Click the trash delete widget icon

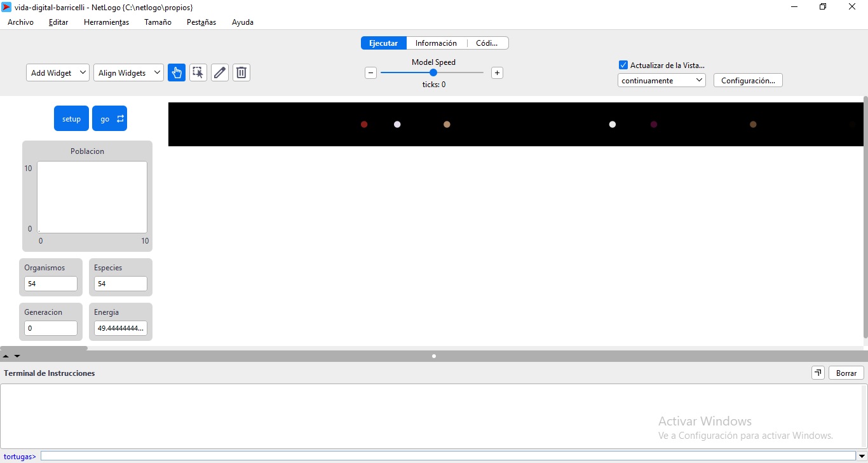[x=241, y=73]
